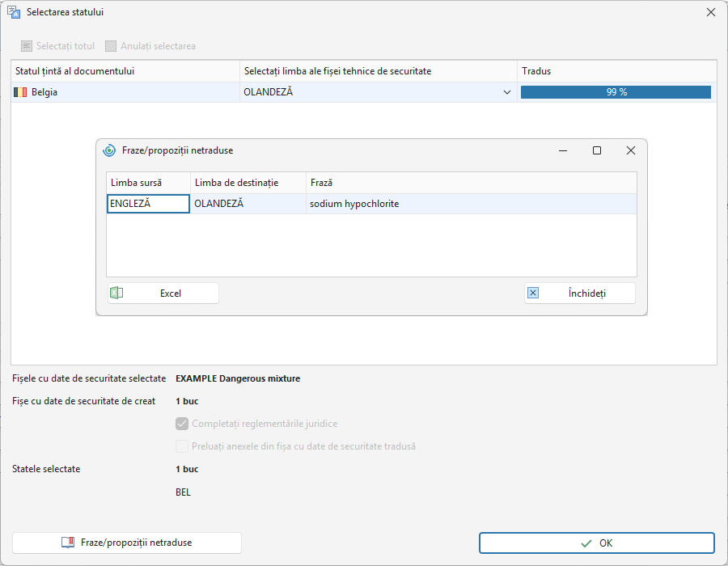Select the Belgia row
The width and height of the screenshot is (728, 566).
coord(364,92)
